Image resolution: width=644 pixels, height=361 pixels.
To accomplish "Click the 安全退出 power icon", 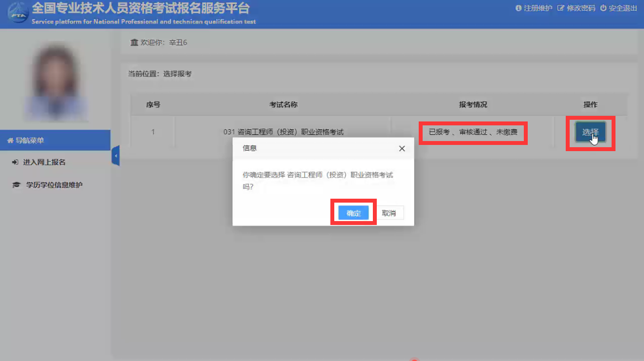I will [x=603, y=8].
